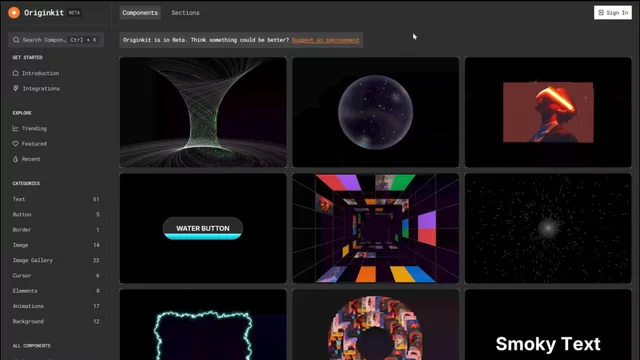Viewport: 640px width, 360px height.
Task: Select the Border category
Action: pos(56,230)
